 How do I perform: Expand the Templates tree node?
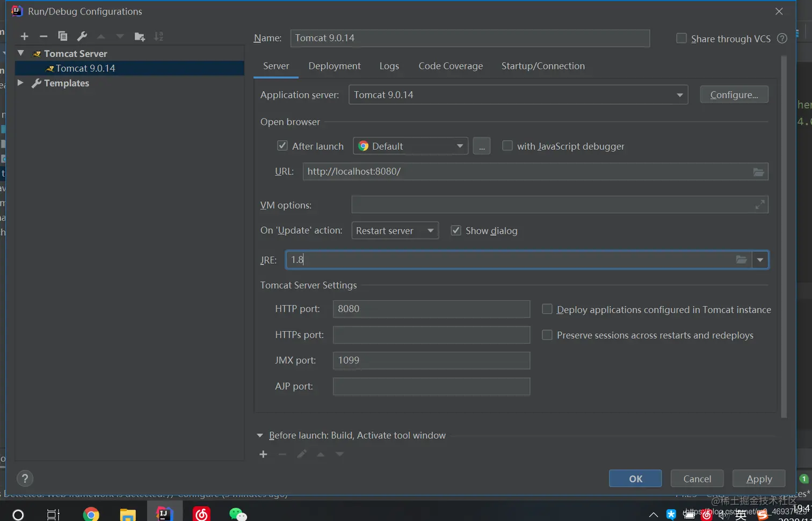point(20,83)
